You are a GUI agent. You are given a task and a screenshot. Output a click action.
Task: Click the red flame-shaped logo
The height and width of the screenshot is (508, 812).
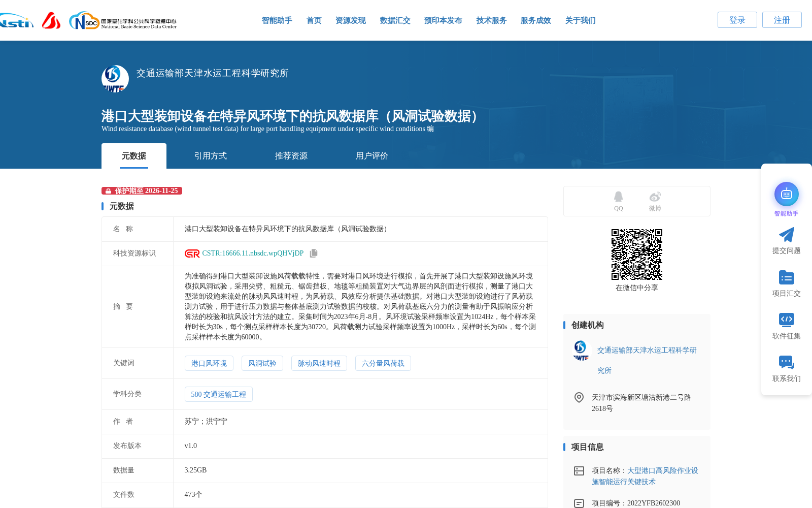pyautogui.click(x=51, y=20)
